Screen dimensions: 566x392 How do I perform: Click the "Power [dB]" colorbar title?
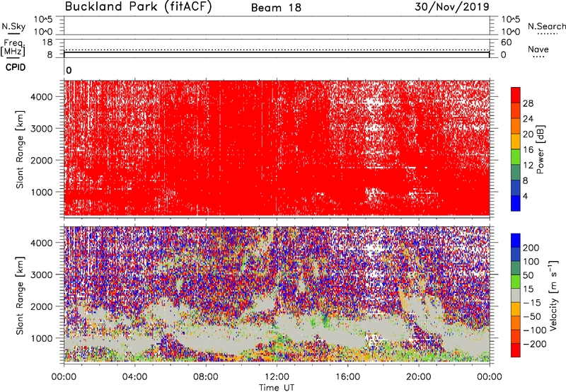coord(541,149)
